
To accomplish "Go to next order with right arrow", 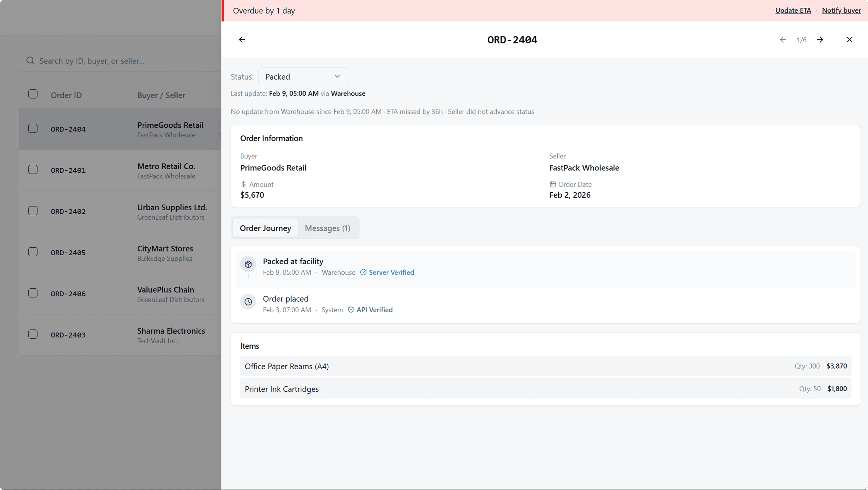I will pos(820,40).
